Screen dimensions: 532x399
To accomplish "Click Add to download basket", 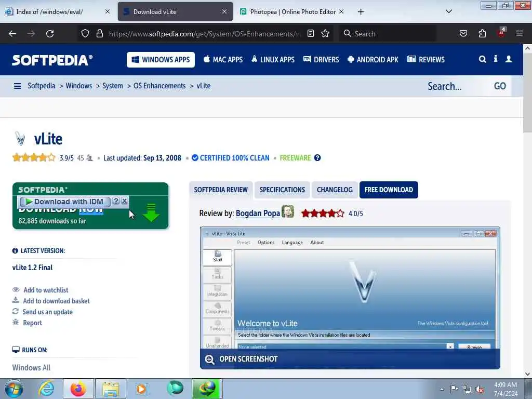I will pos(56,301).
